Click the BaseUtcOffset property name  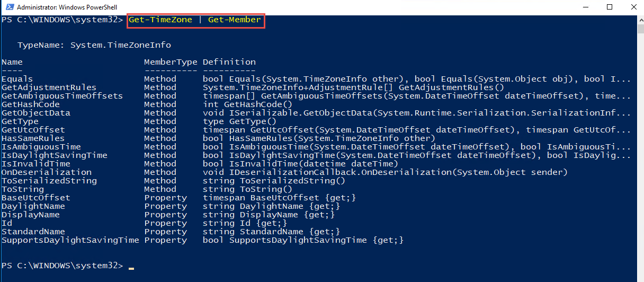coord(35,198)
